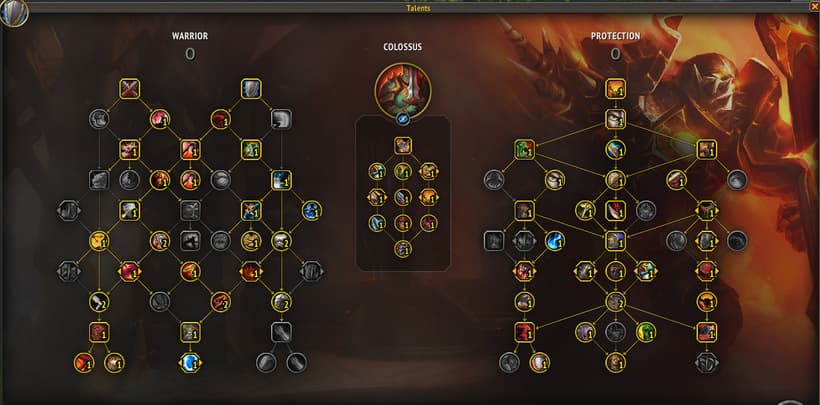
Task: Click the WARRIOR tree heading
Action: click(190, 36)
